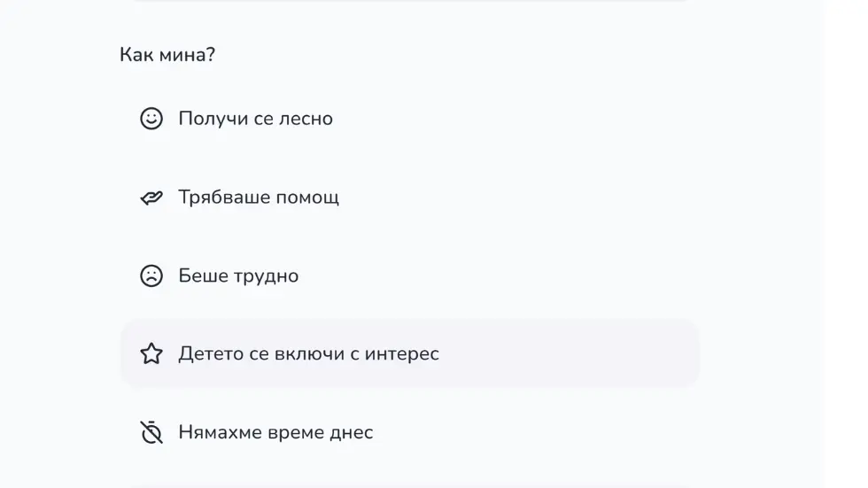Click the smiley face icon
The height and width of the screenshot is (488, 868).
(x=151, y=119)
